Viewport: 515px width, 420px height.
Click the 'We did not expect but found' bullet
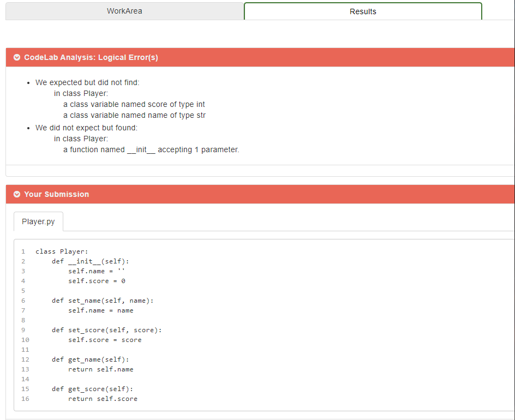tap(86, 128)
